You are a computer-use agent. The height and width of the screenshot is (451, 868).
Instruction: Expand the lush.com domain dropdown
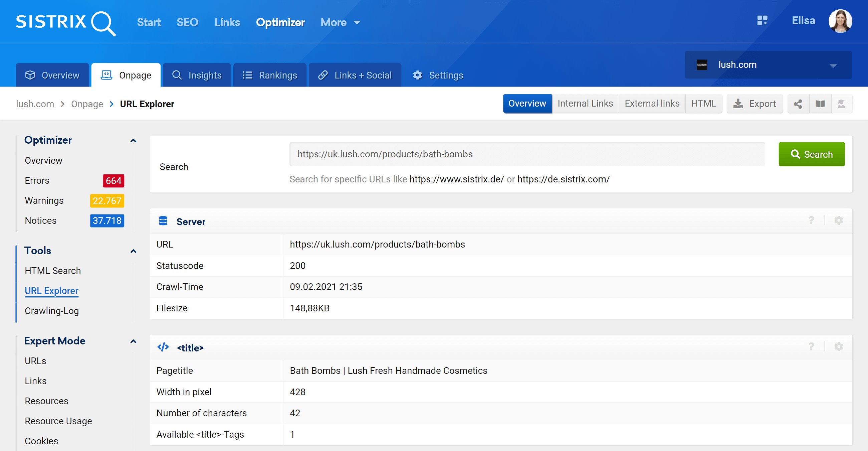coord(834,64)
